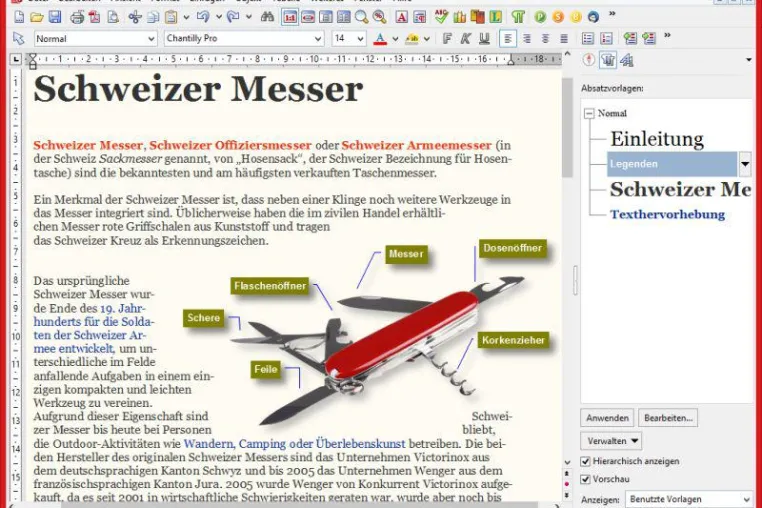Print the document using the printer icon
The image size is (762, 508).
coord(77,18)
